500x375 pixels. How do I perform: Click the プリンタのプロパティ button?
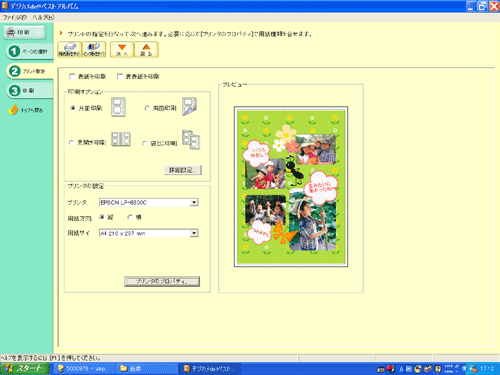point(162,281)
